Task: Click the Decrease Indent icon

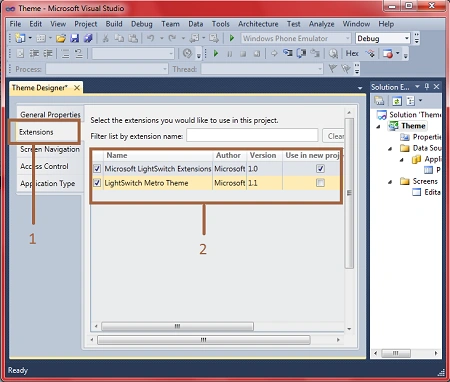Action: click(34, 53)
